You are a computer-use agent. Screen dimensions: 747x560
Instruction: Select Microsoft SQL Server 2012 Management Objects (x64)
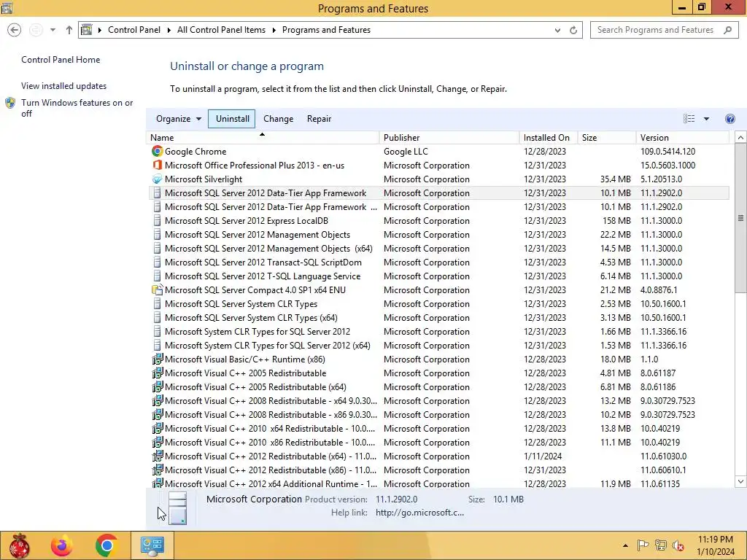[x=438, y=249]
